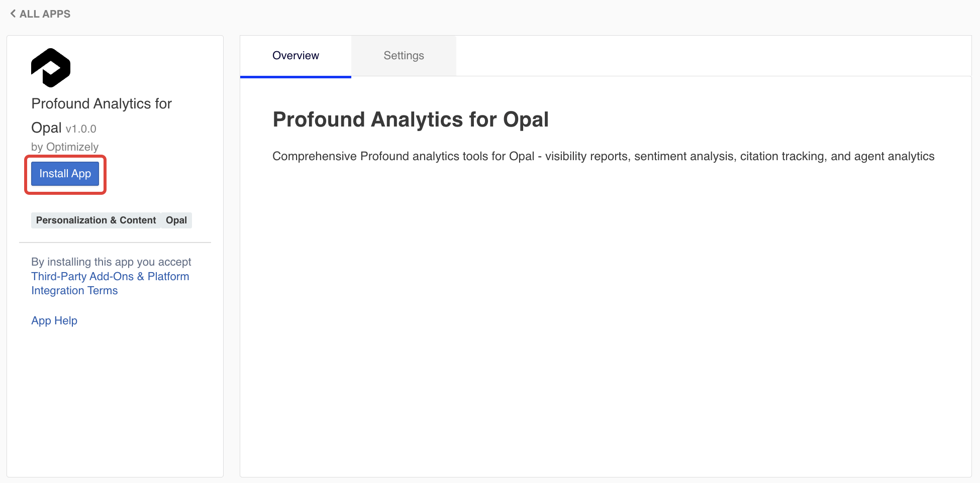980x483 pixels.
Task: Click the Personalization & Content tag
Action: click(x=96, y=220)
